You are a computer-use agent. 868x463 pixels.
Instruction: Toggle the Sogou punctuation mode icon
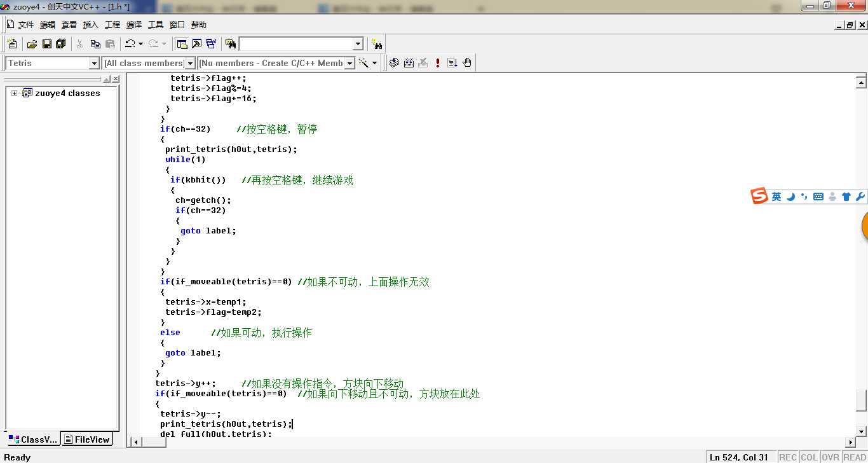[804, 197]
